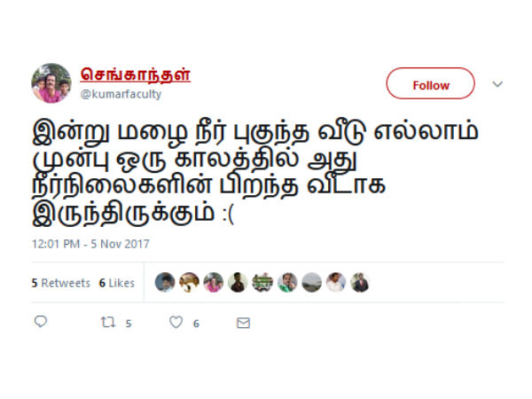Open the author's profile picture
Viewport: 532px width, 399px height.
pyautogui.click(x=51, y=82)
